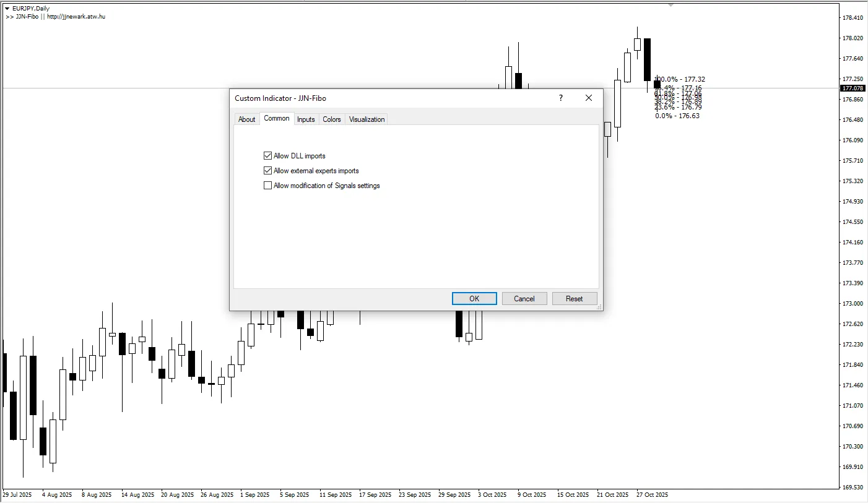Click the Cancel button
This screenshot has height=503, width=868.
tap(524, 299)
